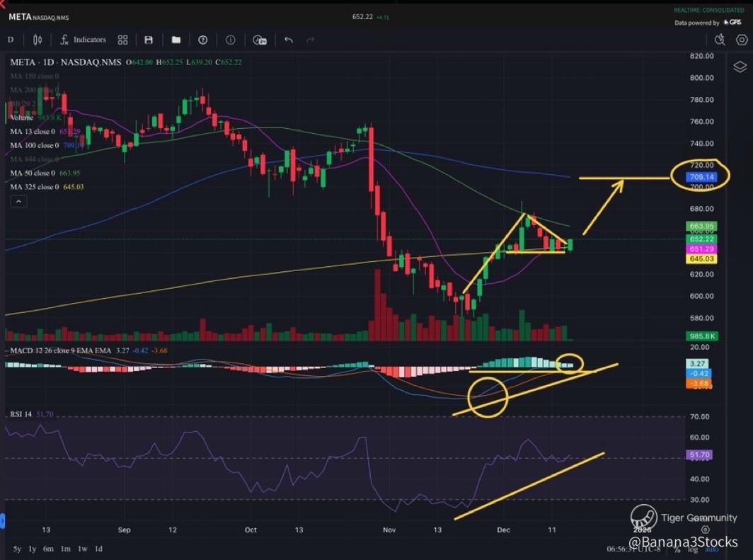Open saved charts with the folder icon
The height and width of the screenshot is (560, 753).
pyautogui.click(x=176, y=40)
